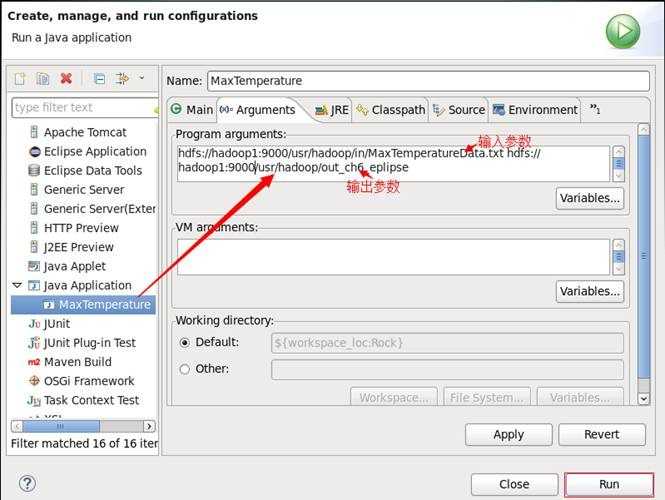665x500 pixels.
Task: Click the Eclipse Data Tools icon
Action: [34, 170]
